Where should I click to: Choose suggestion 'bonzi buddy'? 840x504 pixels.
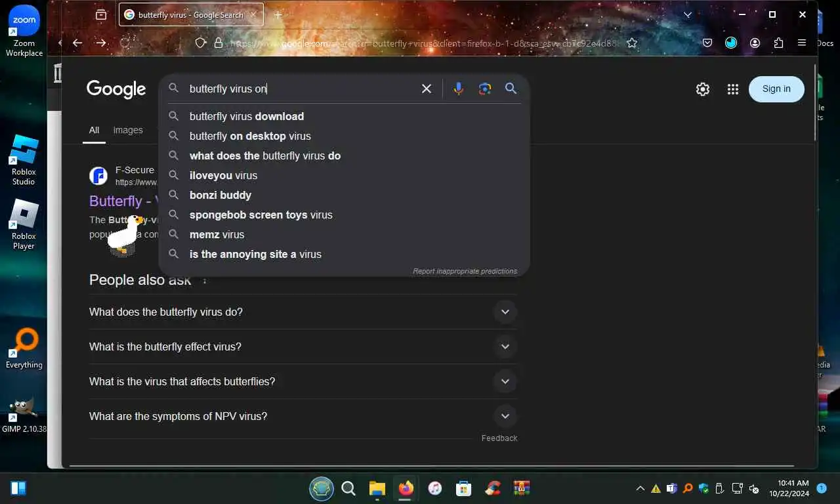344,195
